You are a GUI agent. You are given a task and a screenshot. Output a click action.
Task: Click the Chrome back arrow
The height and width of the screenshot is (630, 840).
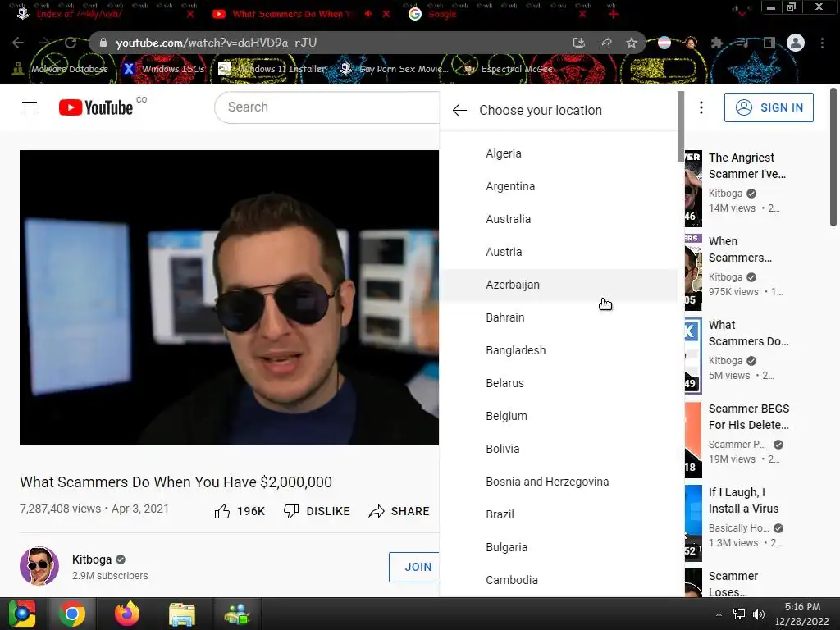[x=18, y=43]
